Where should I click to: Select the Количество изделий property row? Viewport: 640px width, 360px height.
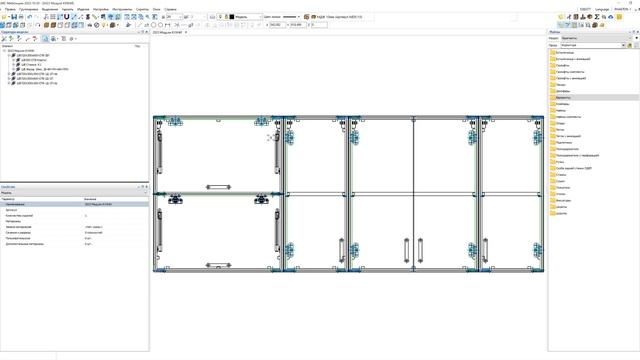click(x=74, y=216)
